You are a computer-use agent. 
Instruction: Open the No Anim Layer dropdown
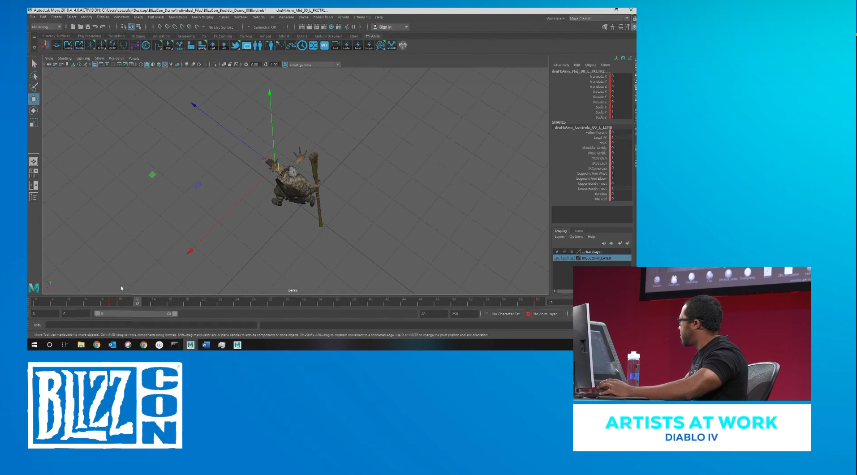[547, 314]
